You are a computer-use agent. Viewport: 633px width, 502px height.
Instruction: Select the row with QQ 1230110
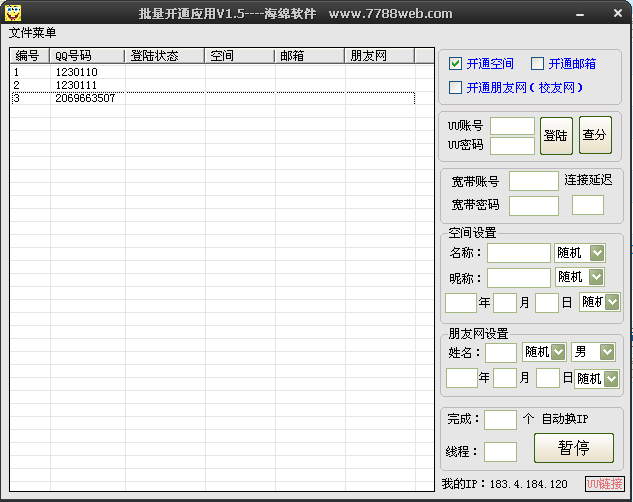click(x=213, y=72)
